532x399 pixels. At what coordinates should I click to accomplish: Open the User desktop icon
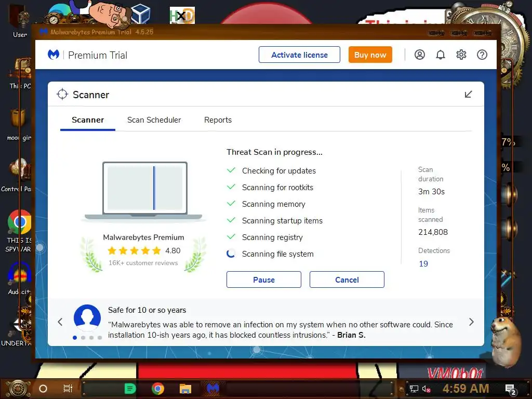(x=20, y=22)
